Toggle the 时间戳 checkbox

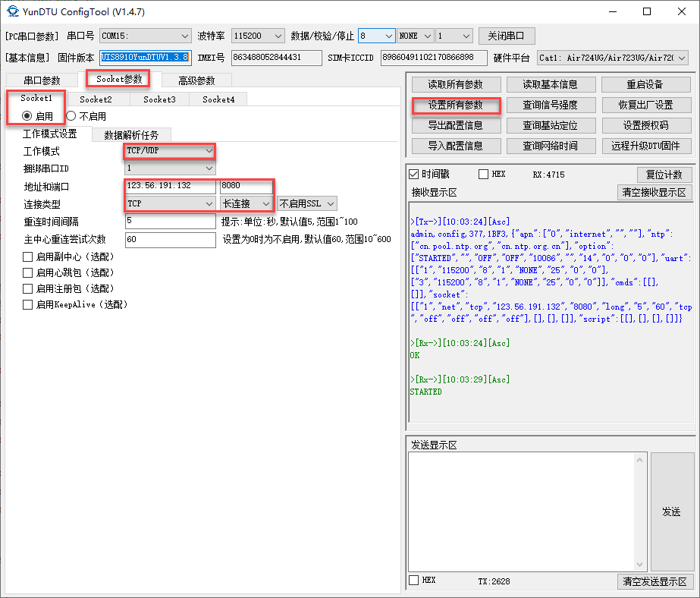414,175
